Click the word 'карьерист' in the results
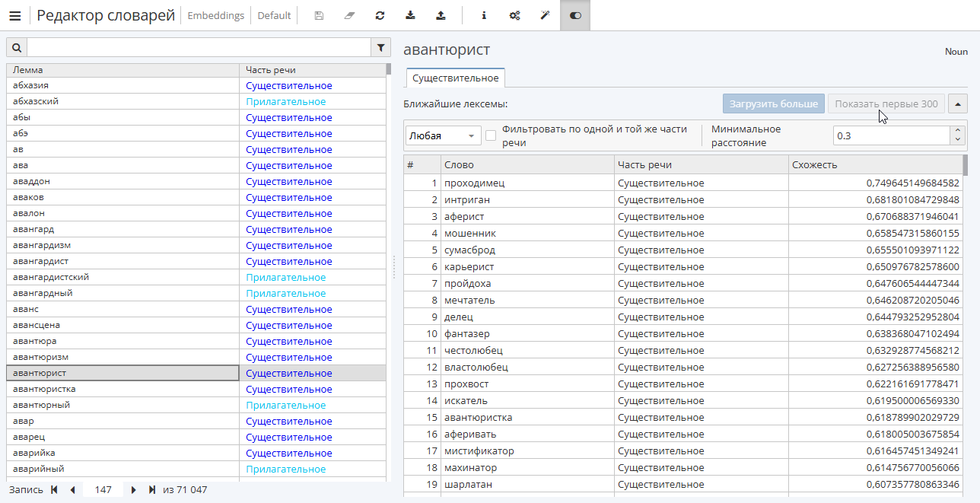This screenshot has width=980, height=503. click(x=469, y=266)
